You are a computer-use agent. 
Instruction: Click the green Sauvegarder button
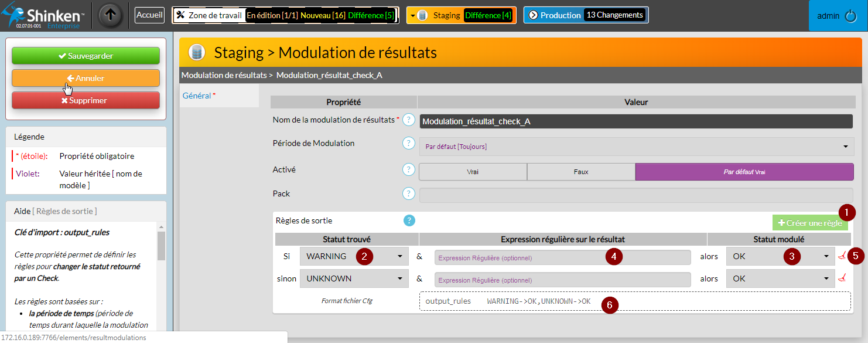coord(86,56)
